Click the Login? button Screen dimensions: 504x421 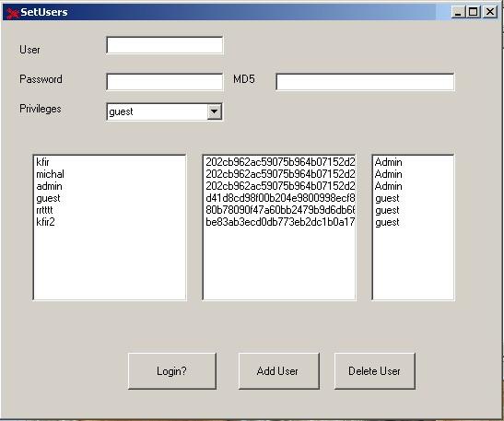pos(172,371)
